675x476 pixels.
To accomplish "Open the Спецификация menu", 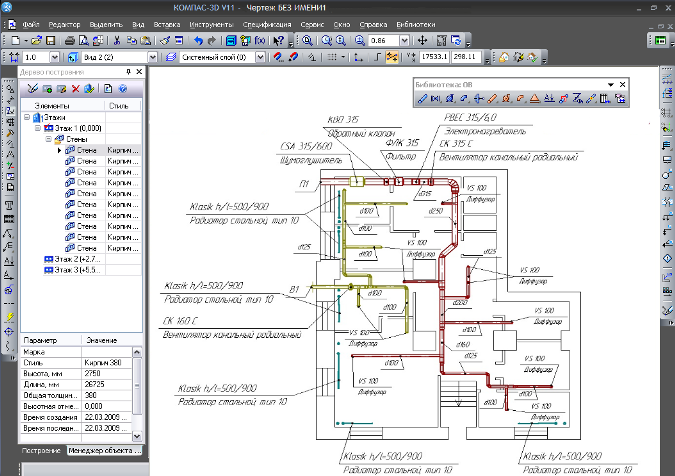I will pyautogui.click(x=267, y=25).
